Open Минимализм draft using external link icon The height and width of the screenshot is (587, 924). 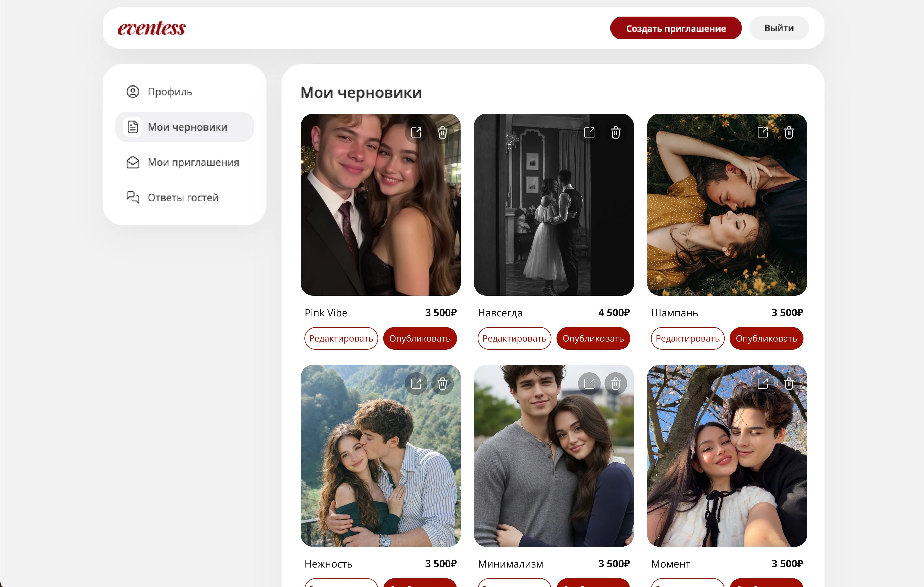coord(589,384)
